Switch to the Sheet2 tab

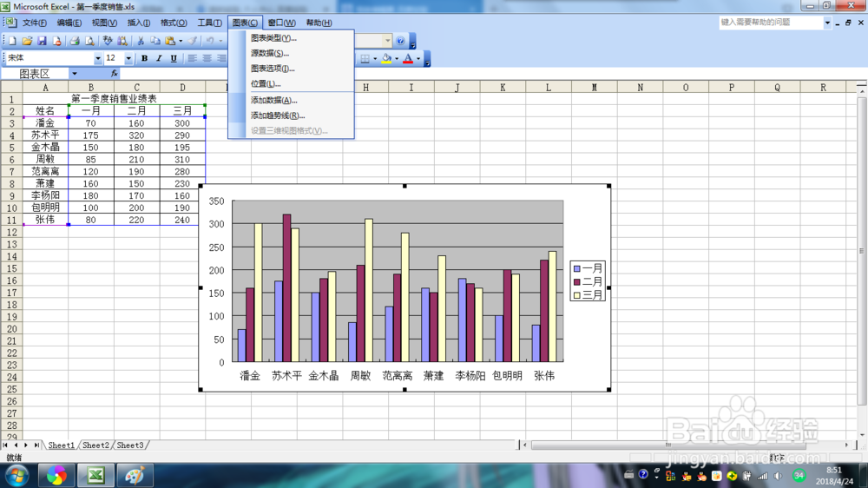tap(95, 445)
